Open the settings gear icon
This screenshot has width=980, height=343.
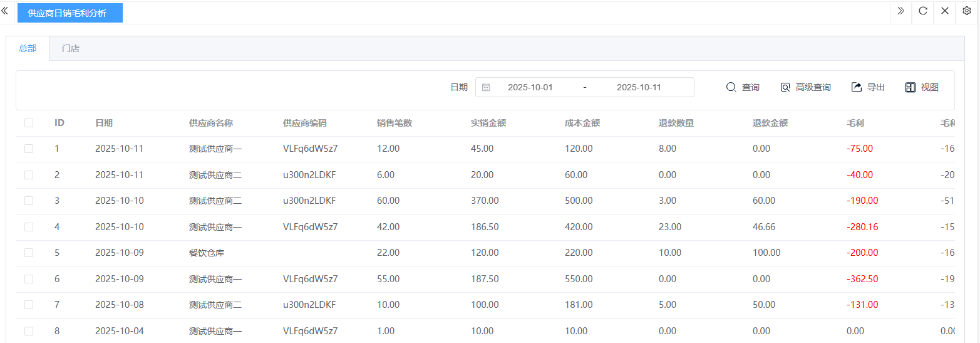click(966, 11)
